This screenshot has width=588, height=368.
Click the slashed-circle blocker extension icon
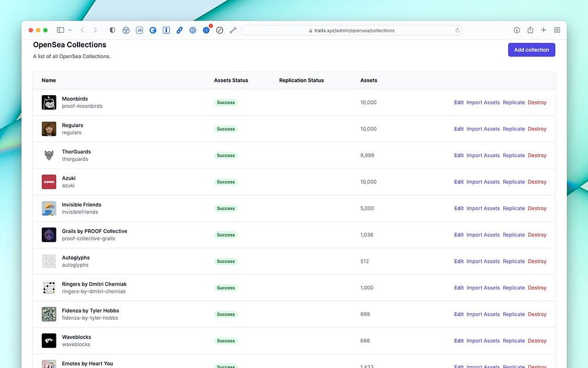pos(220,30)
